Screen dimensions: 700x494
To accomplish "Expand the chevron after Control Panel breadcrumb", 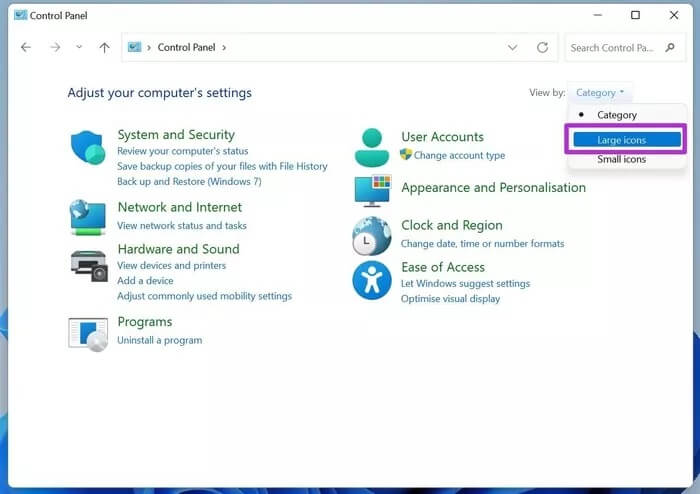I will 224,47.
